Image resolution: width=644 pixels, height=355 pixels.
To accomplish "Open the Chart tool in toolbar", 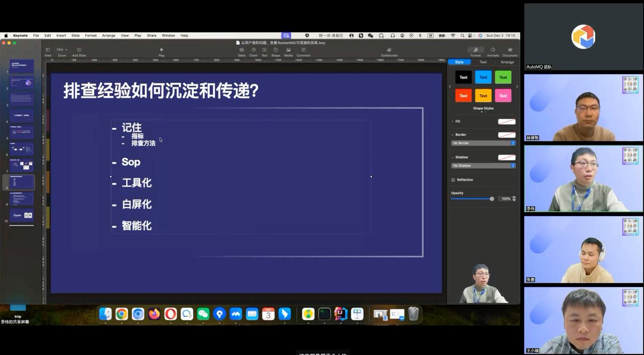I will (253, 50).
